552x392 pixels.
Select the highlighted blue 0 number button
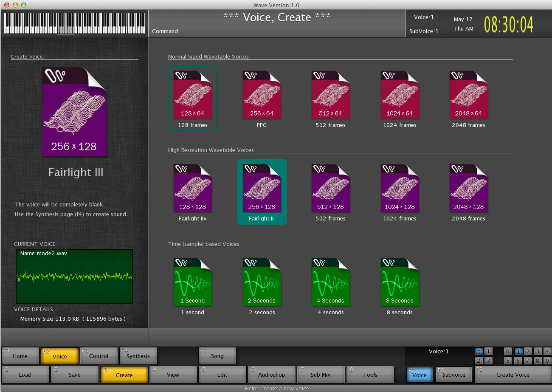(x=479, y=351)
